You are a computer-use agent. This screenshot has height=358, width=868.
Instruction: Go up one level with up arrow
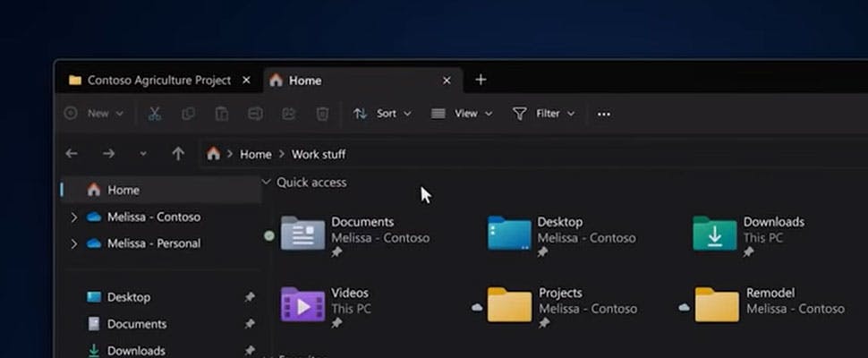point(178,154)
